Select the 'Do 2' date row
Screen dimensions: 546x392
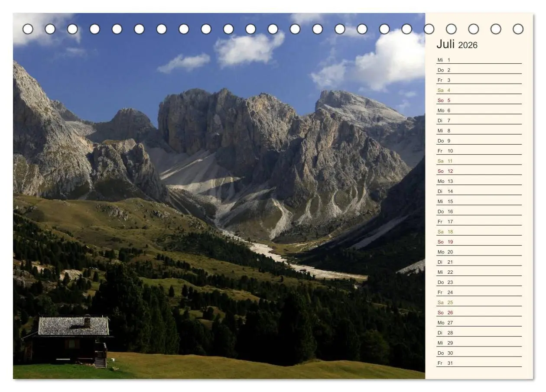[479, 70]
